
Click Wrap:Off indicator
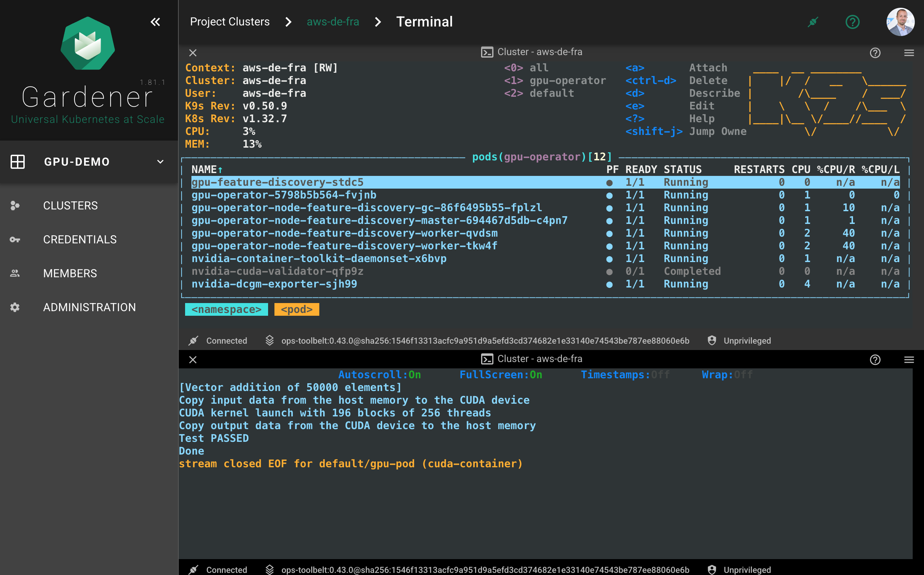click(x=727, y=375)
